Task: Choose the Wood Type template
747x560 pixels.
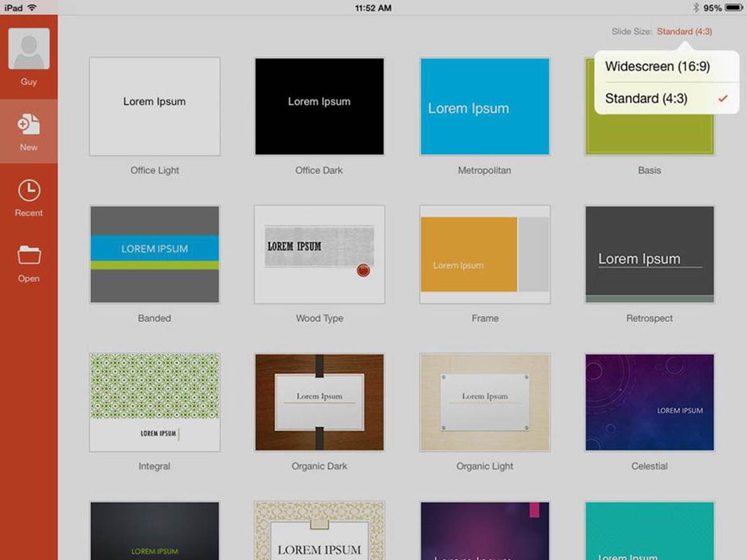Action: (319, 254)
